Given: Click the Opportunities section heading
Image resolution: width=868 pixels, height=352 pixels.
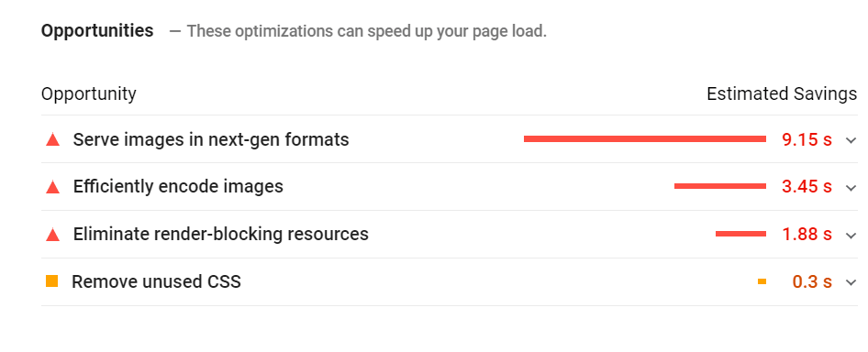Looking at the screenshot, I should [x=97, y=30].
